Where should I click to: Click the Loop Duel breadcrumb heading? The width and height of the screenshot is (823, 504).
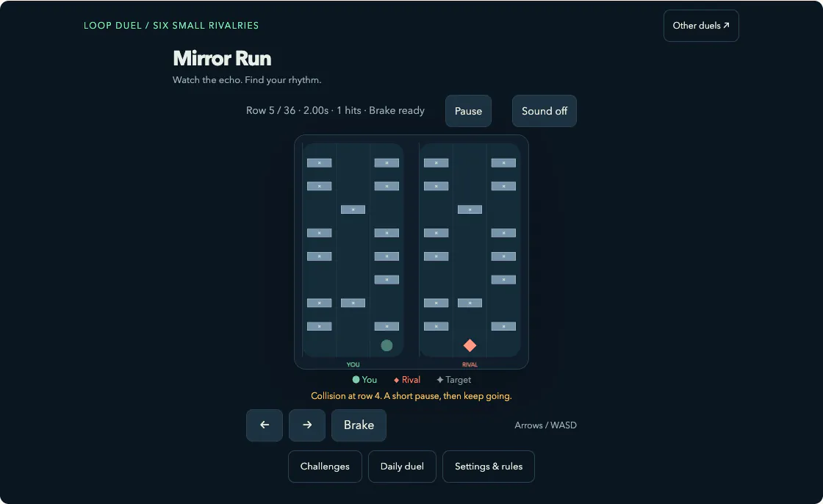(x=171, y=25)
